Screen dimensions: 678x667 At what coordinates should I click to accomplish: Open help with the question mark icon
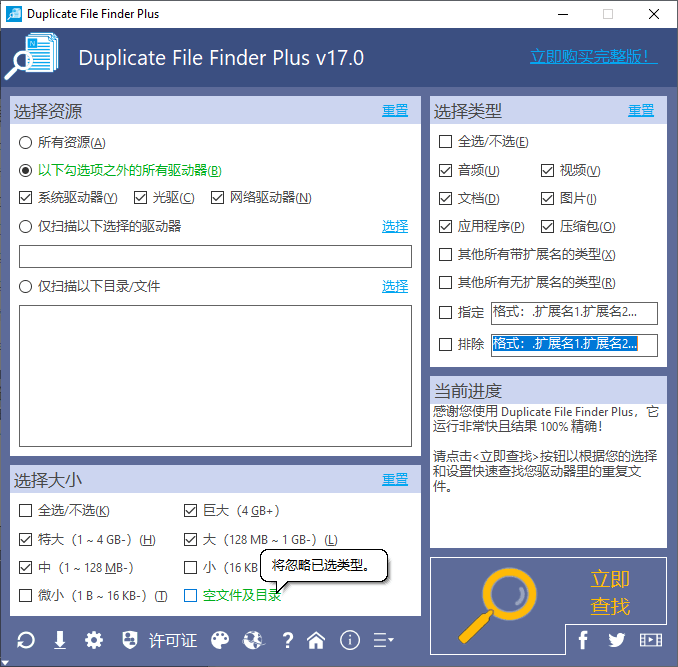[288, 640]
